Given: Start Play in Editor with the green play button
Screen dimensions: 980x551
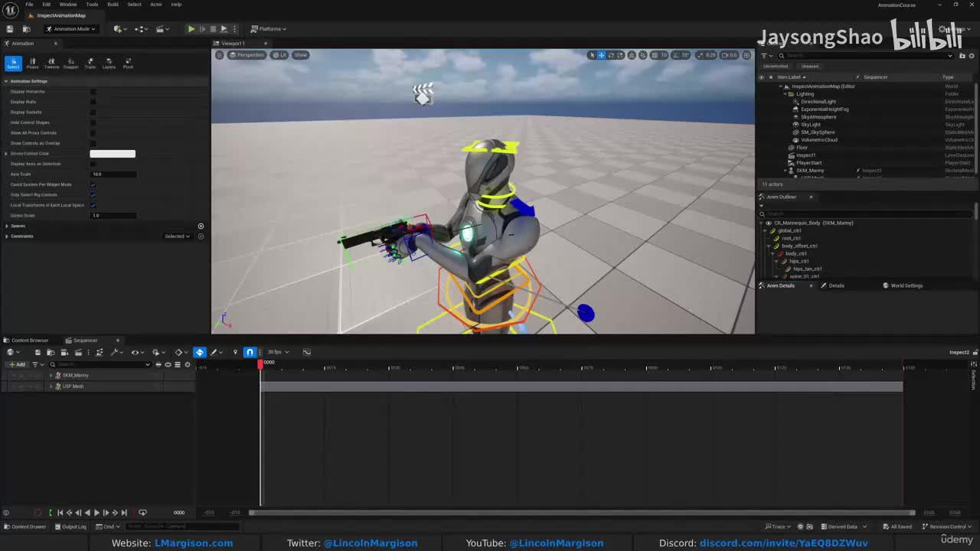Looking at the screenshot, I should [x=191, y=29].
